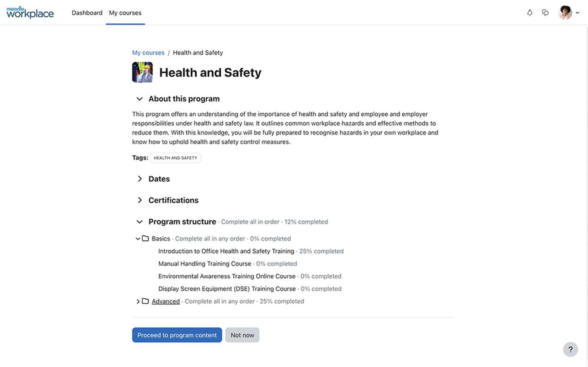Collapse the Basics set chevron
Viewport: 588px width, 367px height.
point(138,239)
